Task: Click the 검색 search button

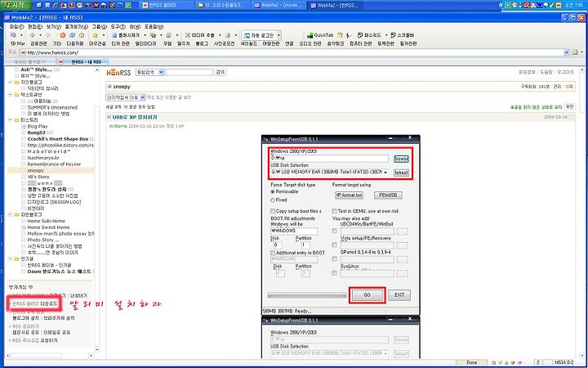Action: click(x=220, y=72)
